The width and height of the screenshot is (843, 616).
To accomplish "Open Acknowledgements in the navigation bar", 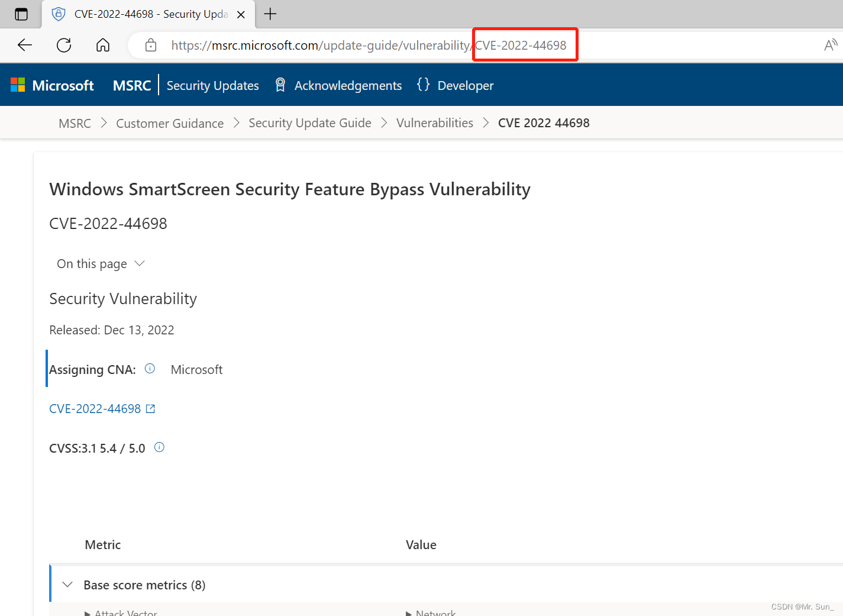I will click(x=348, y=85).
